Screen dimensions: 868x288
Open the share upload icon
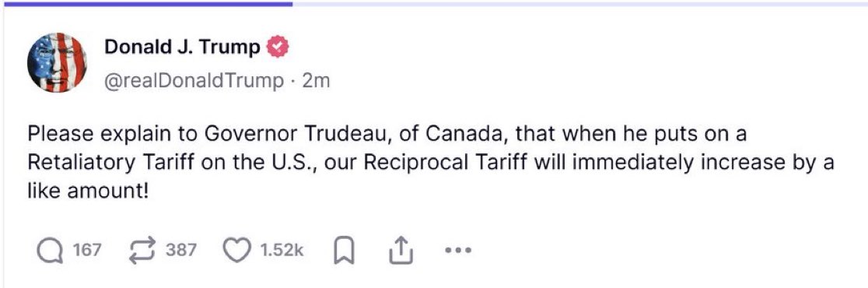(x=401, y=251)
